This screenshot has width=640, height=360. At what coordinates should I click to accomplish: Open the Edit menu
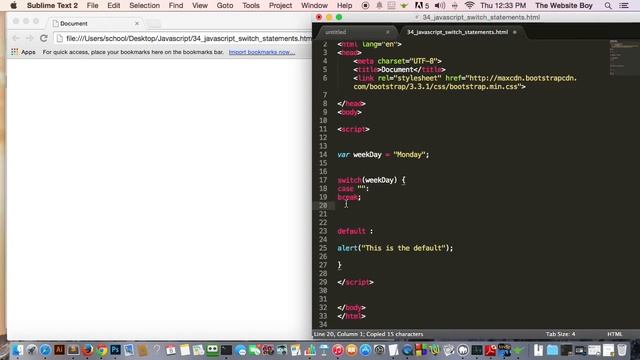[113, 5]
